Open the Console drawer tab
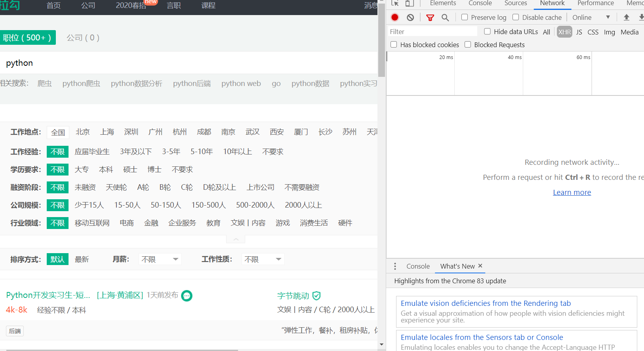 [x=418, y=266]
